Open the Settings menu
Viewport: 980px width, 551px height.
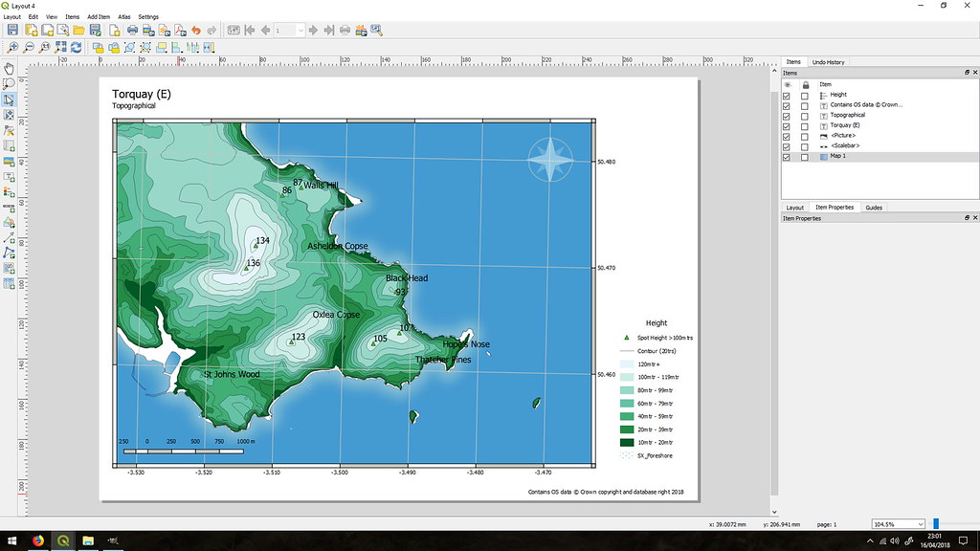tap(148, 17)
